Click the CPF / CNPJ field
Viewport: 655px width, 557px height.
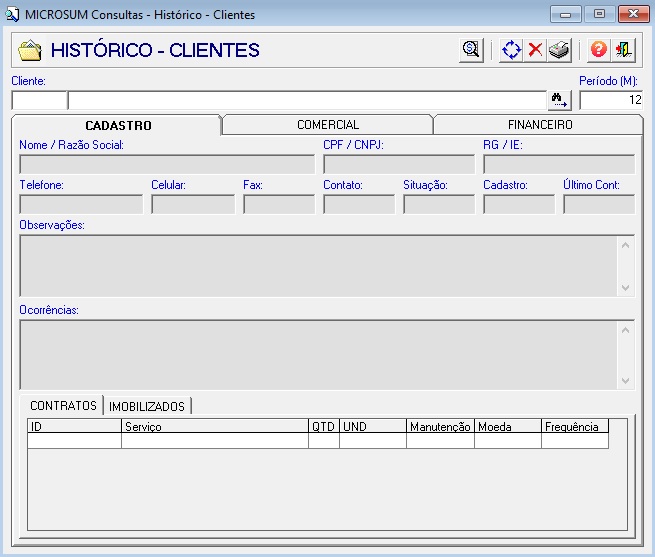pyautogui.click(x=399, y=164)
